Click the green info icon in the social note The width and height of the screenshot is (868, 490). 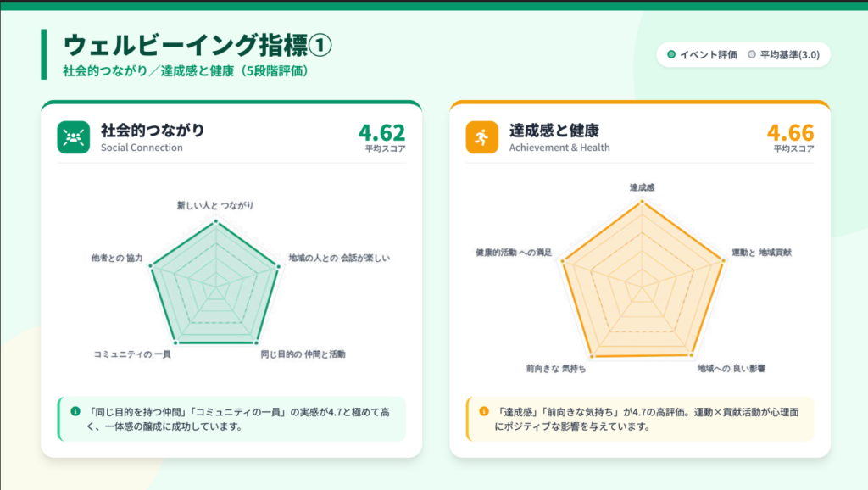pyautogui.click(x=75, y=411)
